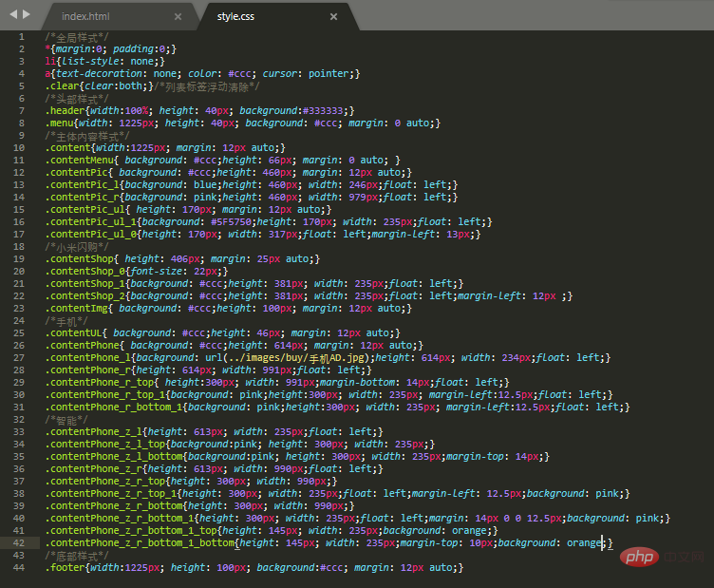
Task: Click the /*头部样式*/ comment
Action: [x=77, y=99]
